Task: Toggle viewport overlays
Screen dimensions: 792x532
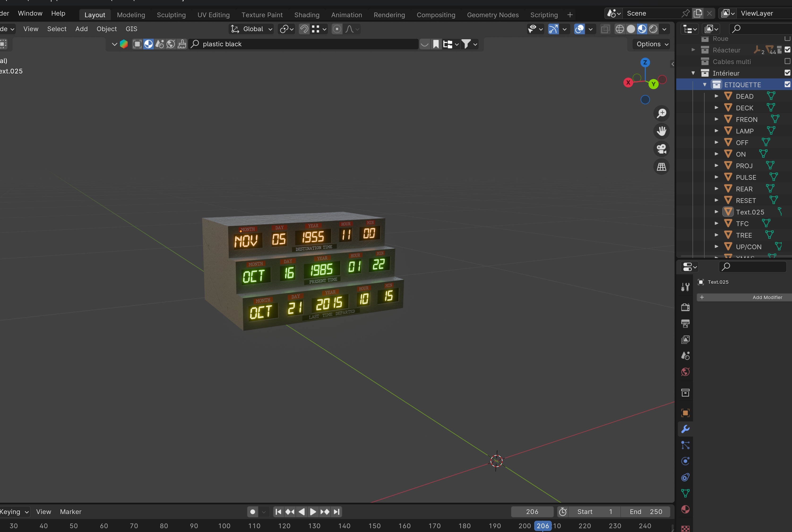Action: click(x=579, y=29)
